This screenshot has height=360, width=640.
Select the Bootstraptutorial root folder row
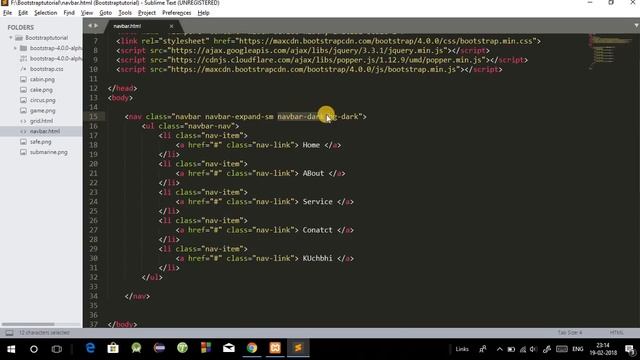(41, 38)
